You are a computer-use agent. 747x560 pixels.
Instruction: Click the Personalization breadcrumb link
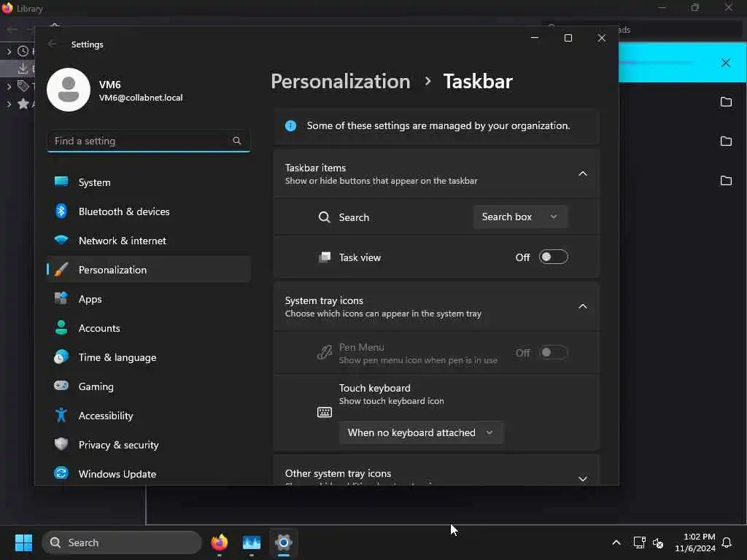point(341,82)
